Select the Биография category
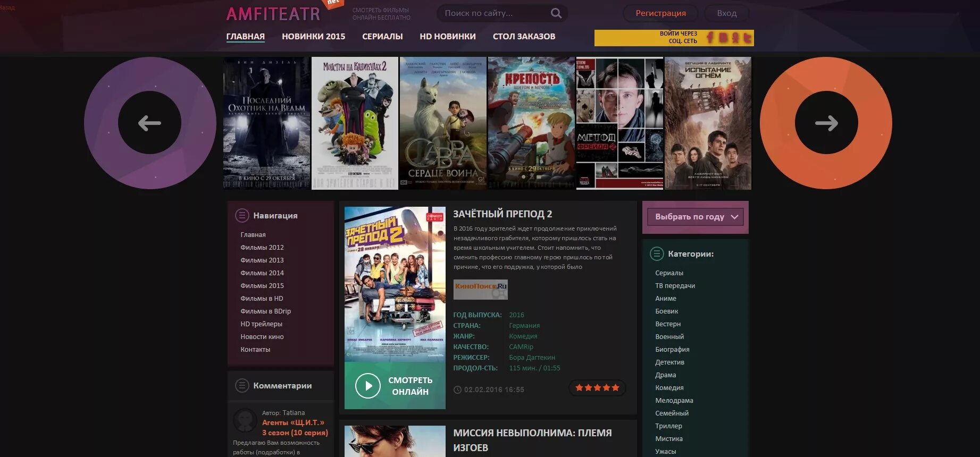The height and width of the screenshot is (457, 980). click(x=672, y=350)
